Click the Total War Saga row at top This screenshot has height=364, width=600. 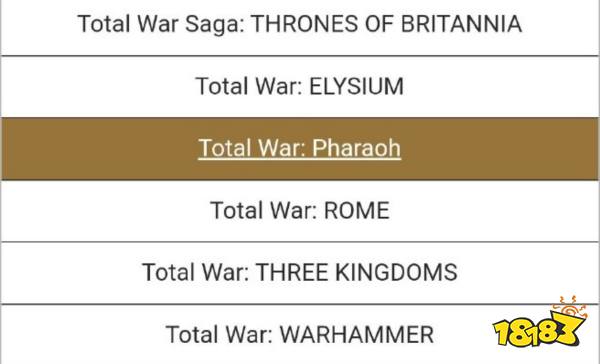pos(300,28)
